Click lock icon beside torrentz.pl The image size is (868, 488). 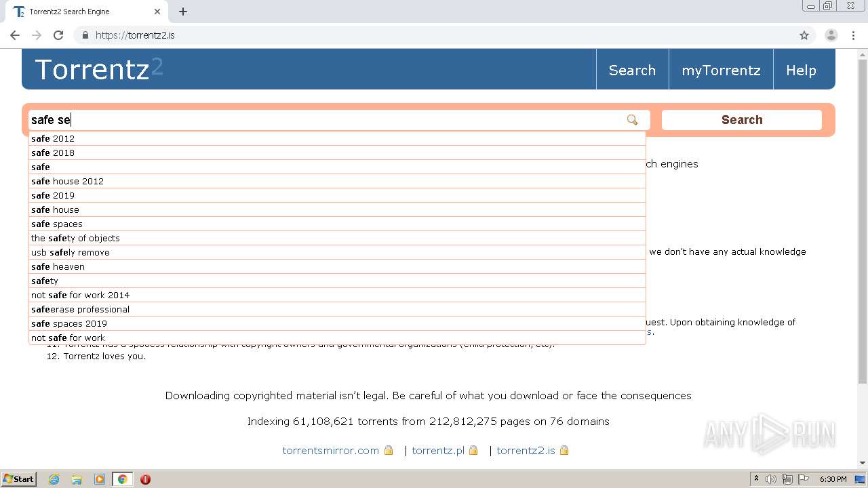click(473, 450)
